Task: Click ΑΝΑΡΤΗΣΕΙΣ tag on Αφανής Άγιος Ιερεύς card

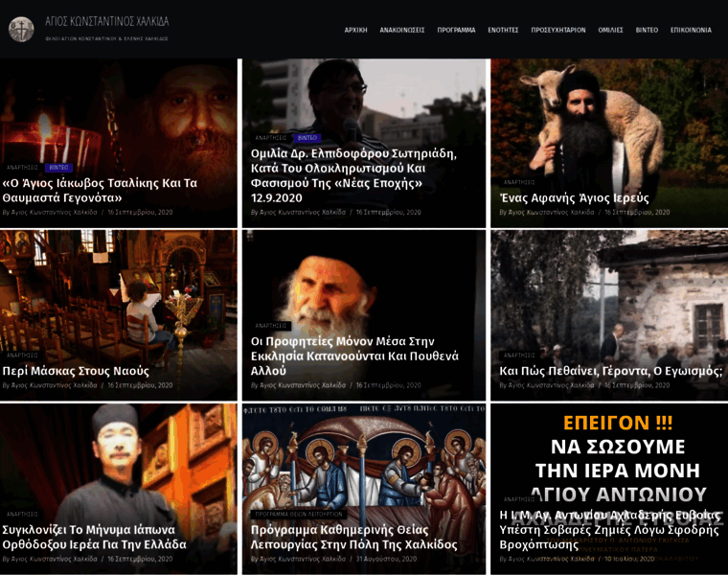Action: (x=519, y=182)
